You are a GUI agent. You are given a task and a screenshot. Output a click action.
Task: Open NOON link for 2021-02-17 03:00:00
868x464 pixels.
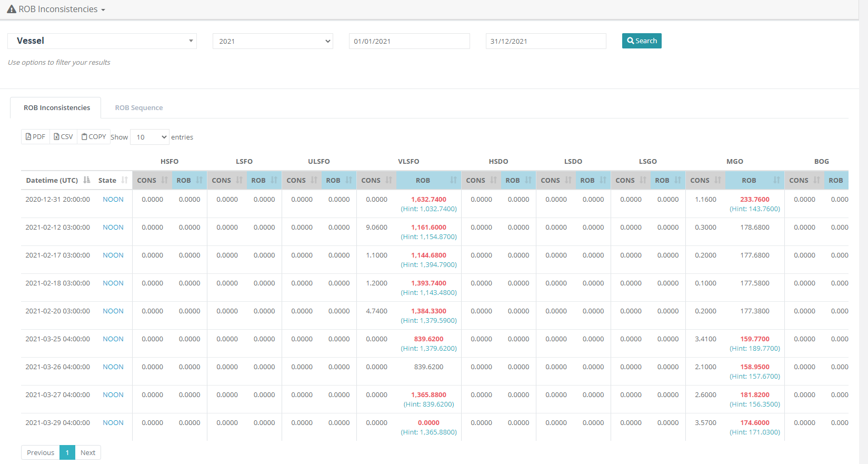click(x=113, y=255)
